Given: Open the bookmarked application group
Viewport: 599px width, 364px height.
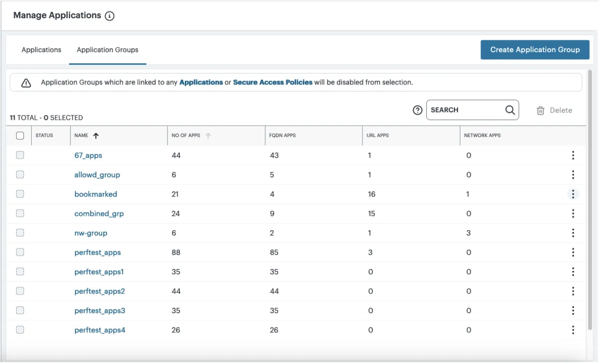Looking at the screenshot, I should click(96, 194).
